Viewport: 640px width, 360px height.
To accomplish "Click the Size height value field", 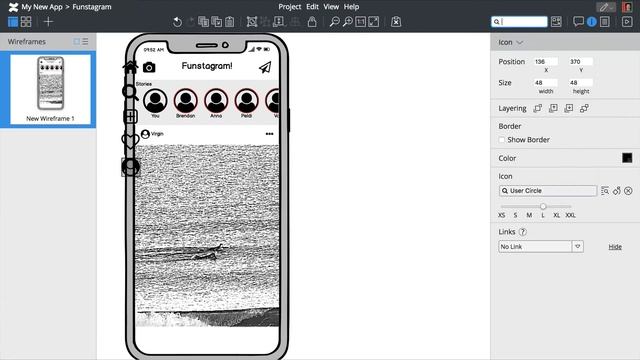I will (581, 83).
